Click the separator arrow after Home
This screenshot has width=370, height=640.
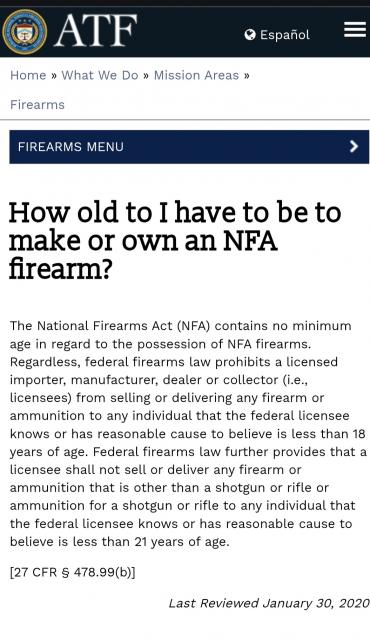[x=54, y=76]
